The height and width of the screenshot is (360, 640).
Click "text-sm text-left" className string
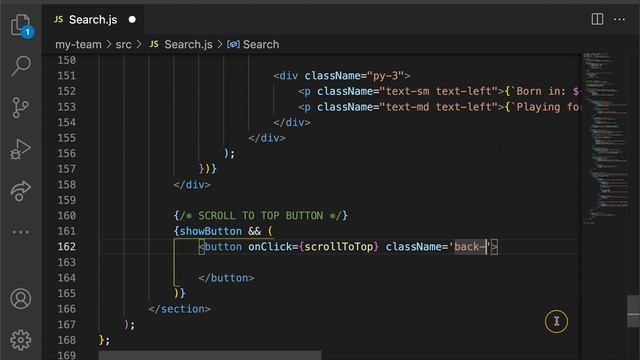point(439,91)
